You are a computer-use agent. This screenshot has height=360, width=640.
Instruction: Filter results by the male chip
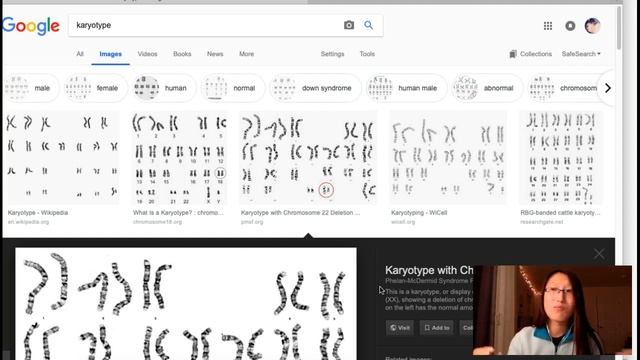click(31, 88)
